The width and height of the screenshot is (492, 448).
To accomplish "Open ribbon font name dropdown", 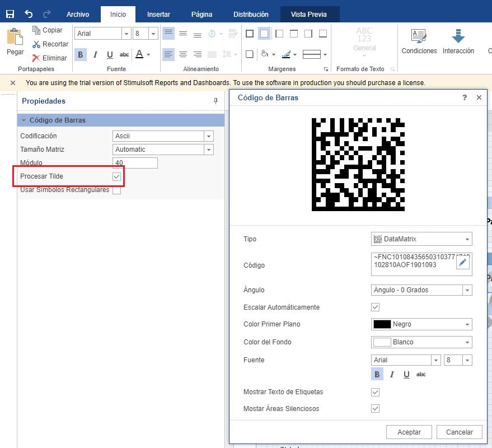I will coord(126,34).
